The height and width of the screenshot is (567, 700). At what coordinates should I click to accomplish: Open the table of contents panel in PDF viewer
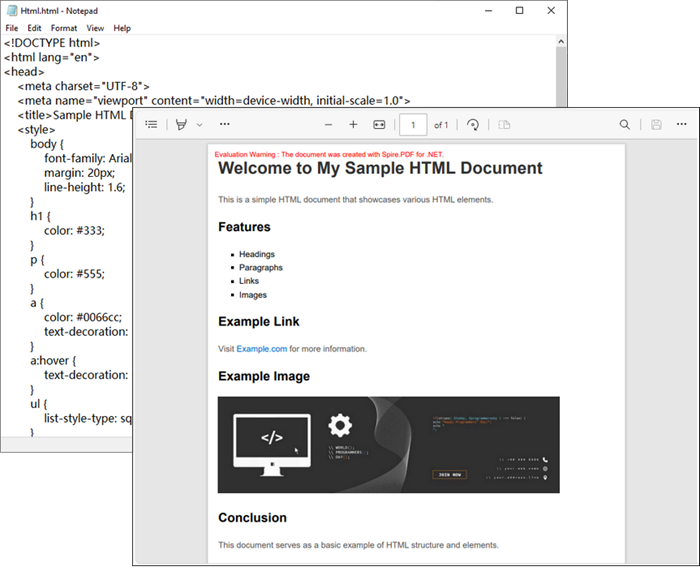click(x=151, y=125)
